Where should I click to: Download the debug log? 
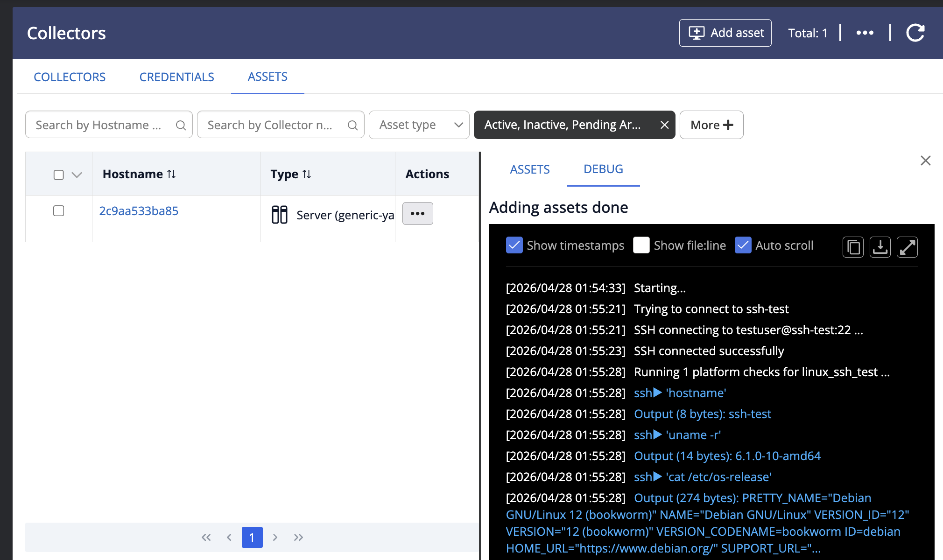click(x=880, y=247)
